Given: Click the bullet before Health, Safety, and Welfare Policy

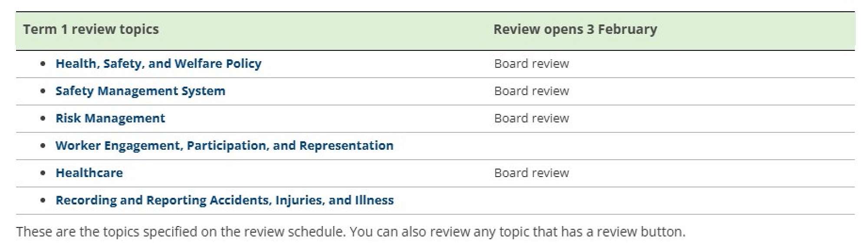Looking at the screenshot, I should point(43,64).
